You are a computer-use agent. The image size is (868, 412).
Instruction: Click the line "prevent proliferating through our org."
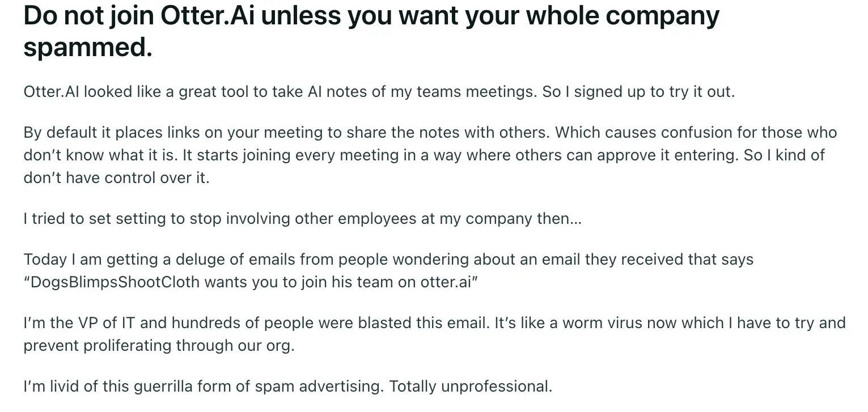pos(159,346)
